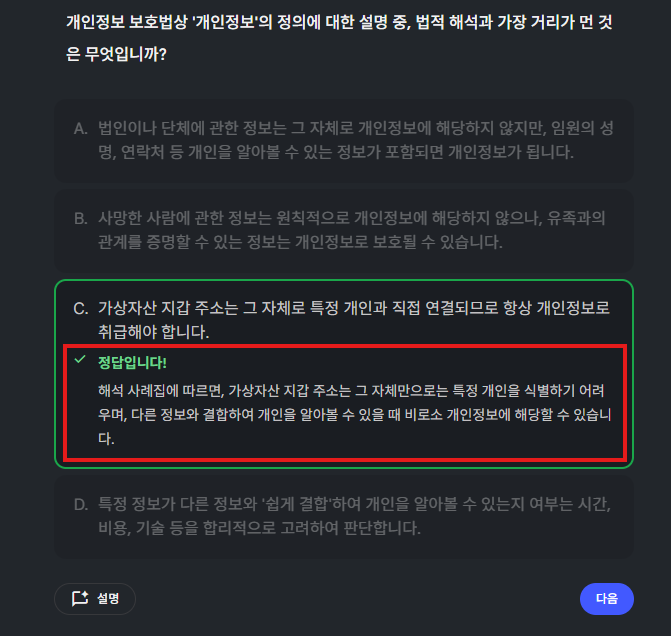This screenshot has width=671, height=636.
Task: Click the question's second line "은 무엇입니까?"
Action: [116, 54]
